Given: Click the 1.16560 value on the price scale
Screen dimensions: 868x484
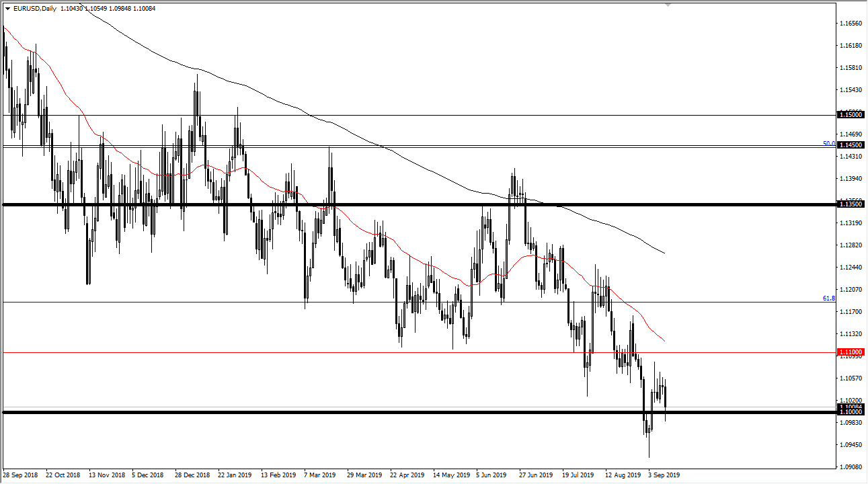Looking at the screenshot, I should (x=849, y=24).
